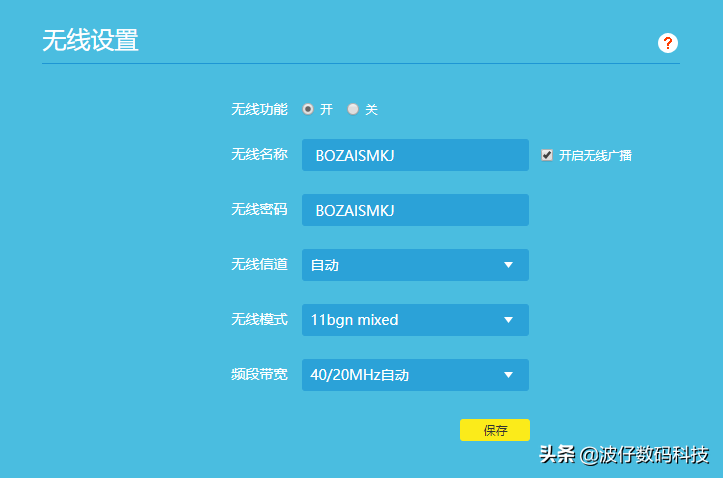The image size is (723, 478).
Task: Select the 关 wireless off radio button
Action: click(x=353, y=109)
